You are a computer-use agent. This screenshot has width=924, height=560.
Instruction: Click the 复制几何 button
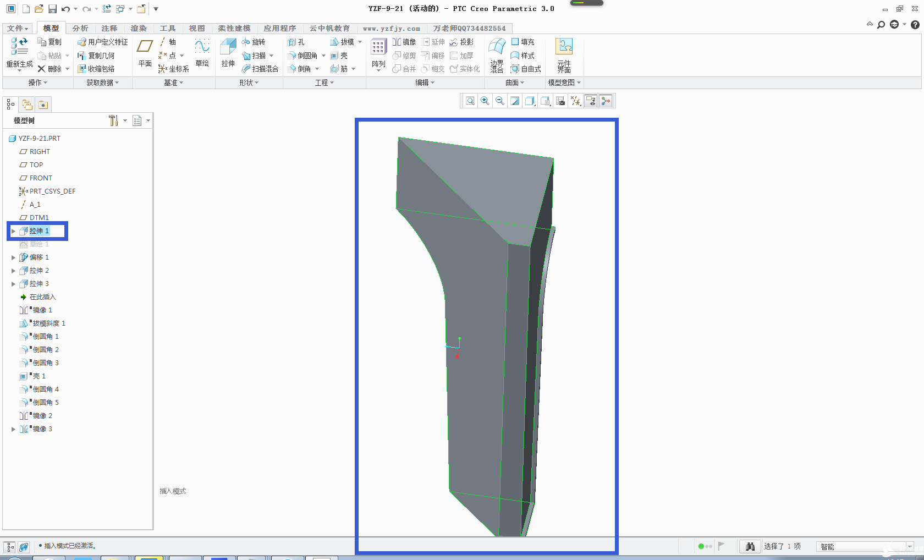pos(96,56)
